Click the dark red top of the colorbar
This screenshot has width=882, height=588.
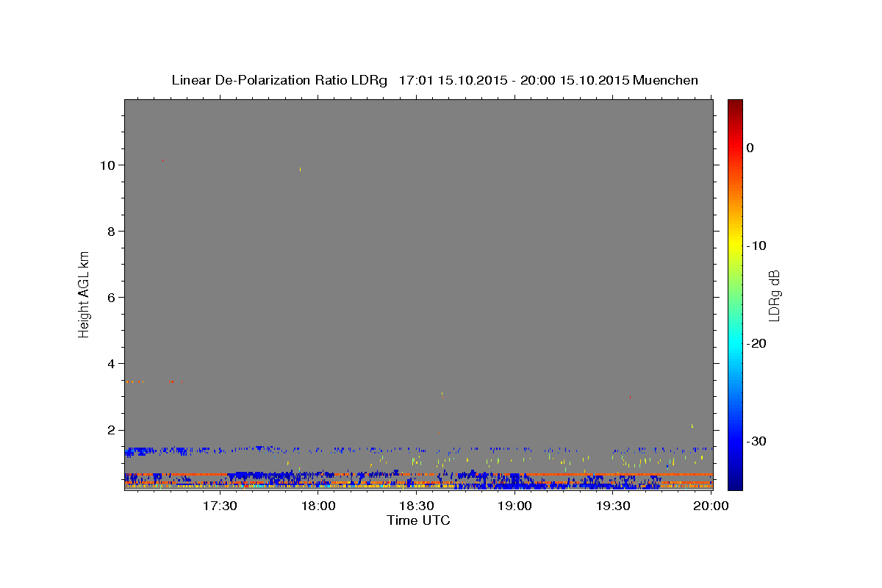[x=735, y=104]
